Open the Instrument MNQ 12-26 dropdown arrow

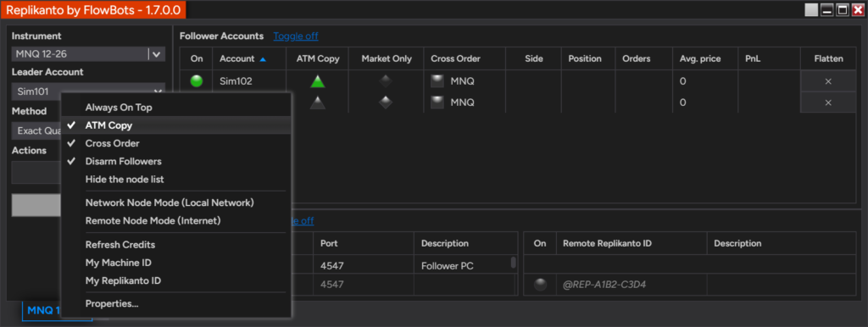click(x=157, y=53)
